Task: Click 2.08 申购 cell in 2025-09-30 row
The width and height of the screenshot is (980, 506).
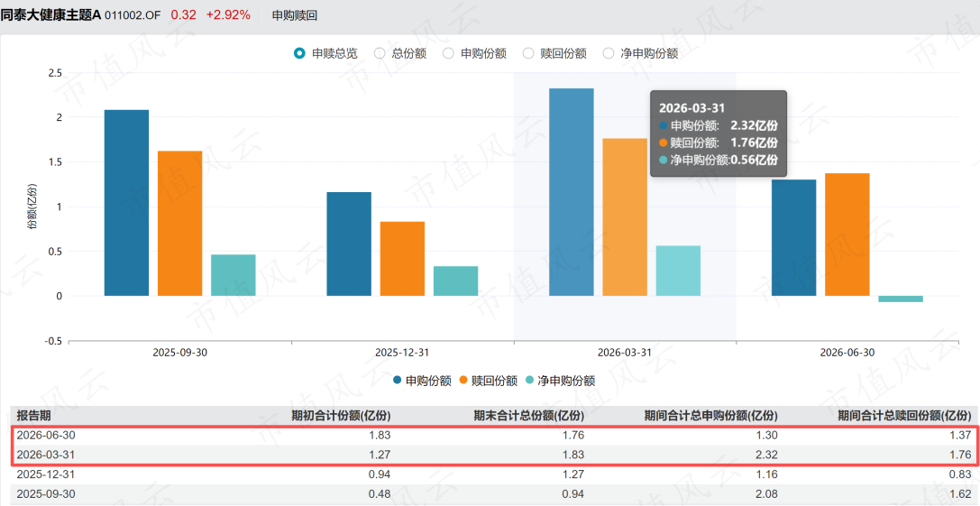Action: coord(768,493)
